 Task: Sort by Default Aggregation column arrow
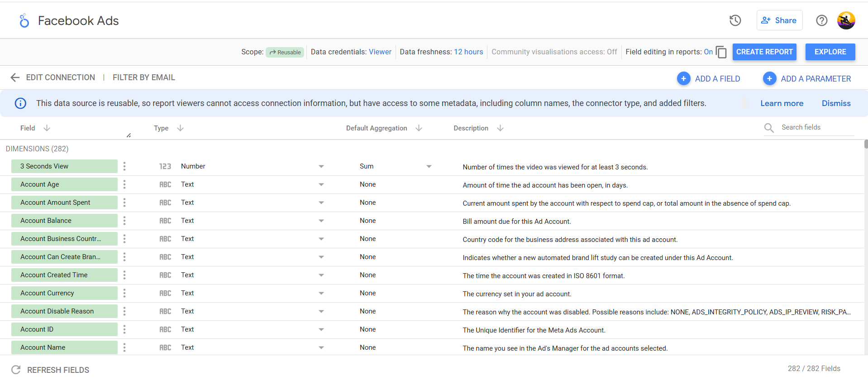click(x=419, y=128)
